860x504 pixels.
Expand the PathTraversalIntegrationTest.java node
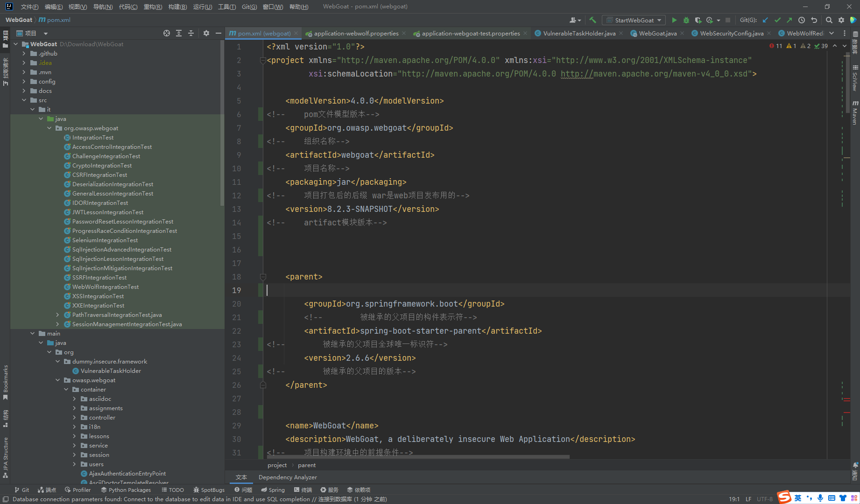point(57,315)
